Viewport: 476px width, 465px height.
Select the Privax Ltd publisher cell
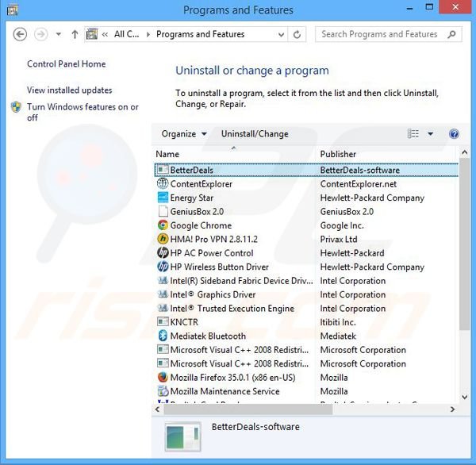click(339, 240)
